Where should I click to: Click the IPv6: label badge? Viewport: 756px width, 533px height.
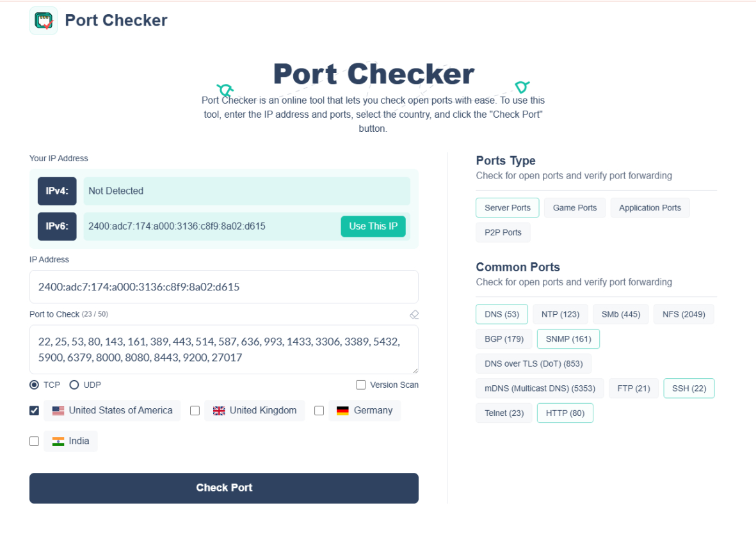coord(57,227)
